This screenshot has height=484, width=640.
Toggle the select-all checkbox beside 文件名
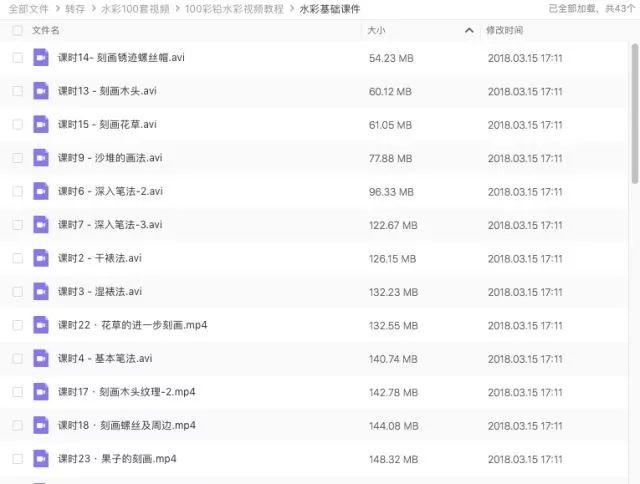(18, 30)
